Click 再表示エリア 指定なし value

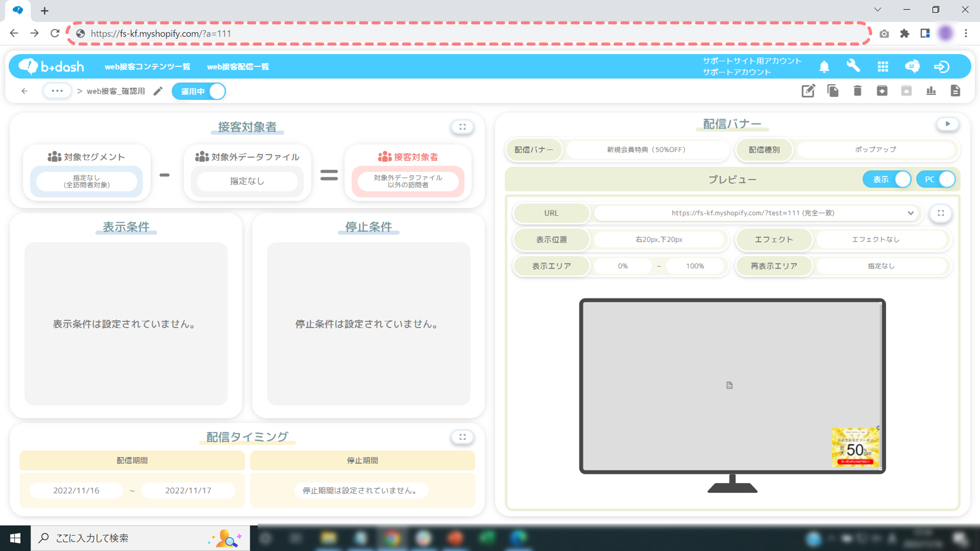click(881, 266)
